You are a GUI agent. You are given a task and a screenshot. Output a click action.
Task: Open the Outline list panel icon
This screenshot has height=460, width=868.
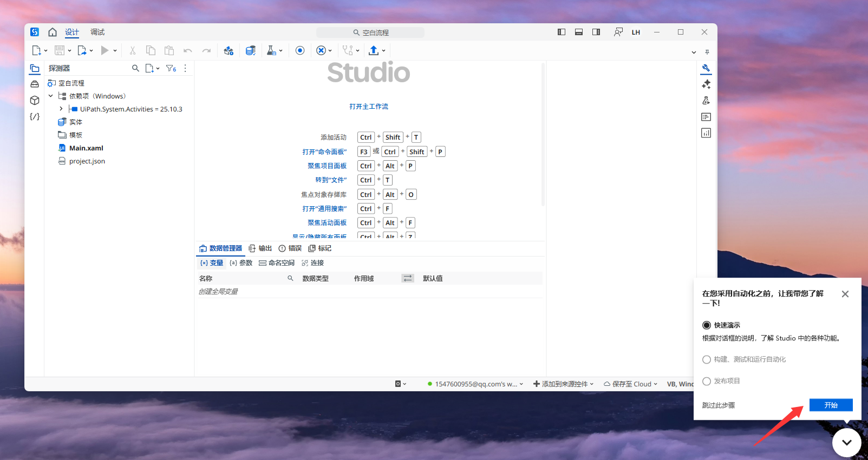tap(706, 117)
